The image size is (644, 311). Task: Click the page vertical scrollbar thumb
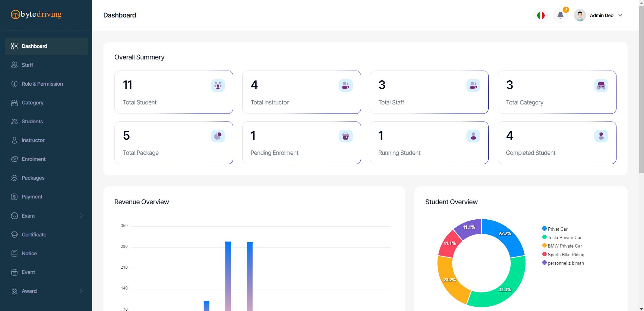pos(641,89)
